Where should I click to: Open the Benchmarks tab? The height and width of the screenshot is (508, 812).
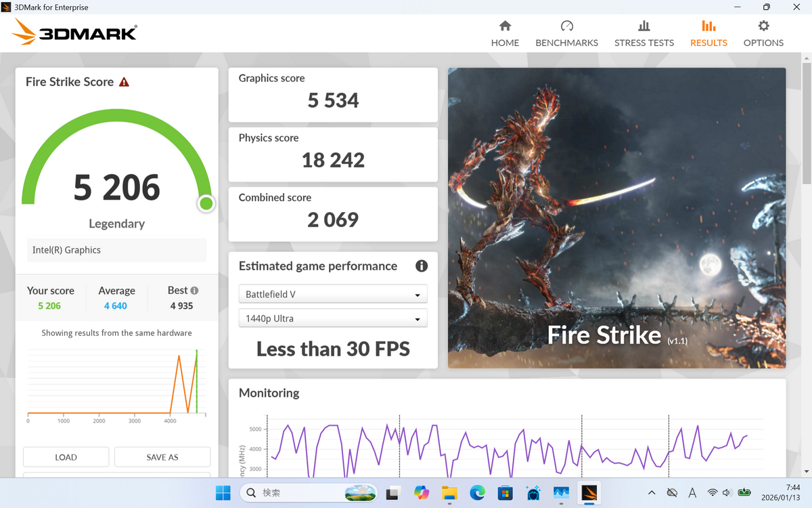pyautogui.click(x=566, y=34)
